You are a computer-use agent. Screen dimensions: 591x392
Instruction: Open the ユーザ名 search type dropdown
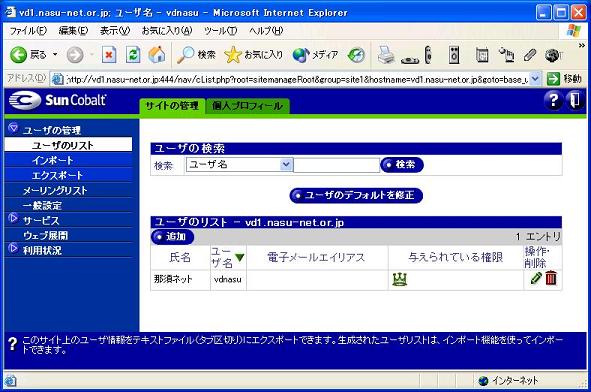(239, 165)
